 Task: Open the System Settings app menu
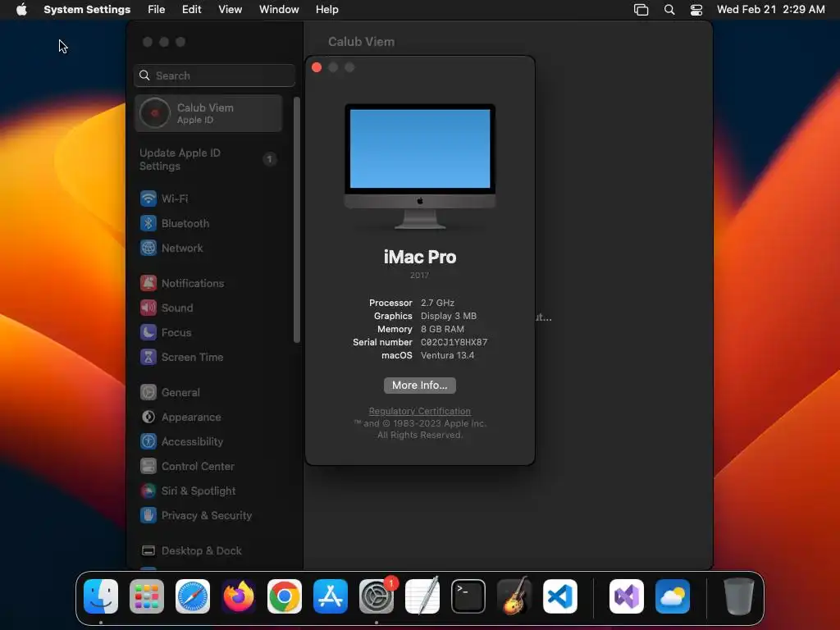87,10
